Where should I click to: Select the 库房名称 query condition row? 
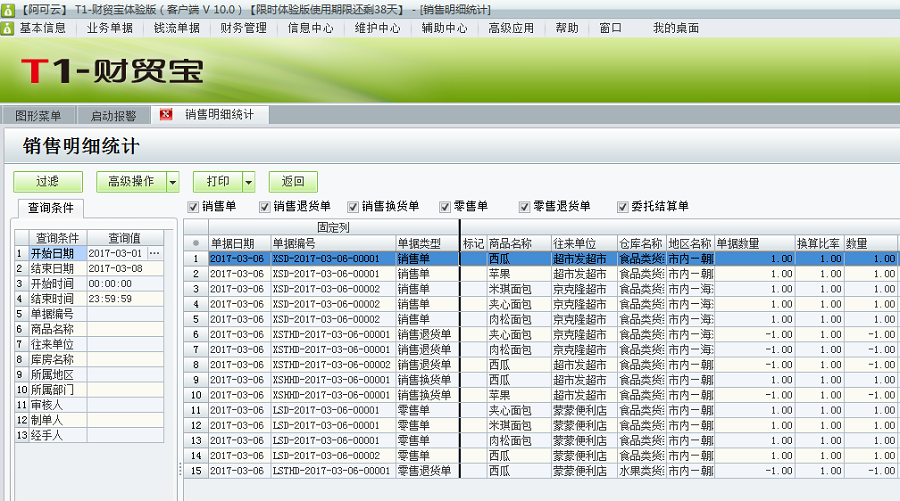click(x=89, y=359)
